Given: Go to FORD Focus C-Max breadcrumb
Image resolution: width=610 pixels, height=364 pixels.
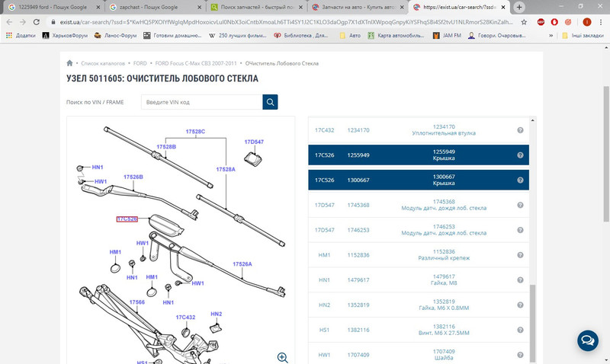Looking at the screenshot, I should [196, 63].
